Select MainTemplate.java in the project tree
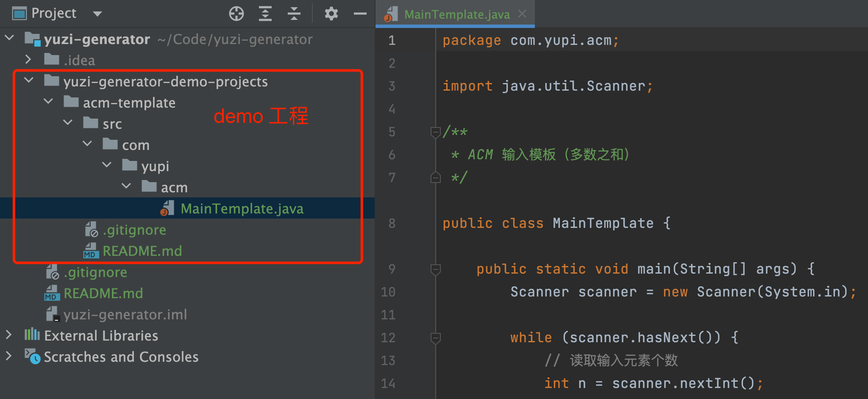868x399 pixels. (x=242, y=208)
